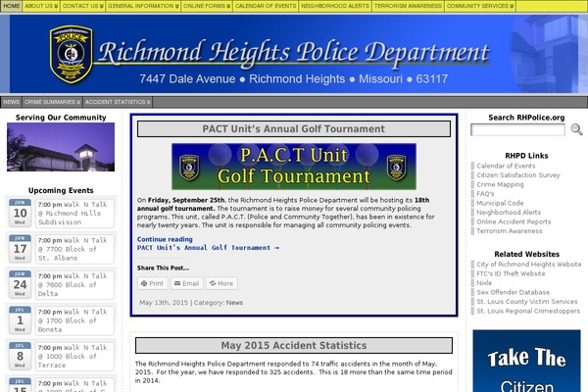Open CALENDAR OF EVENTS in top menu
588x392 pixels.
pos(266,6)
